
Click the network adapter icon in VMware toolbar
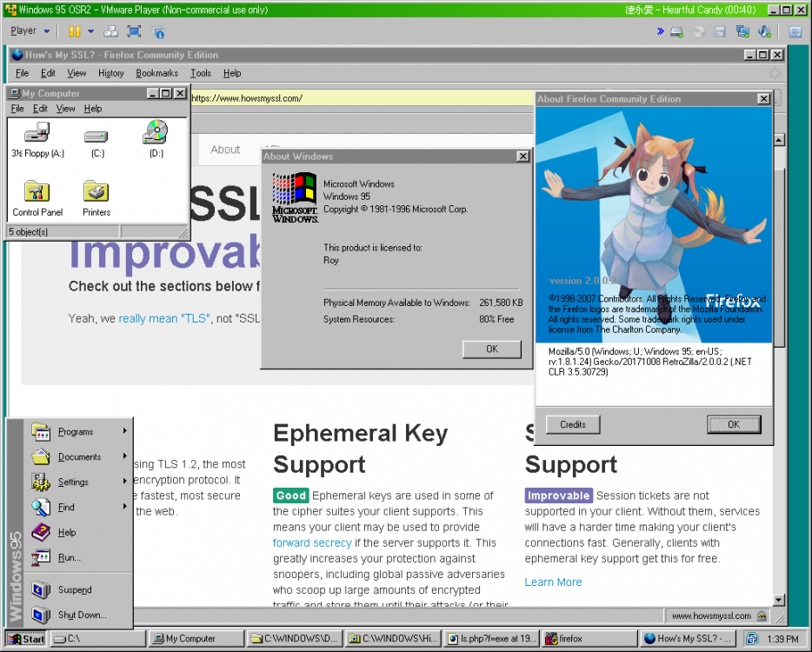pyautogui.click(x=742, y=30)
